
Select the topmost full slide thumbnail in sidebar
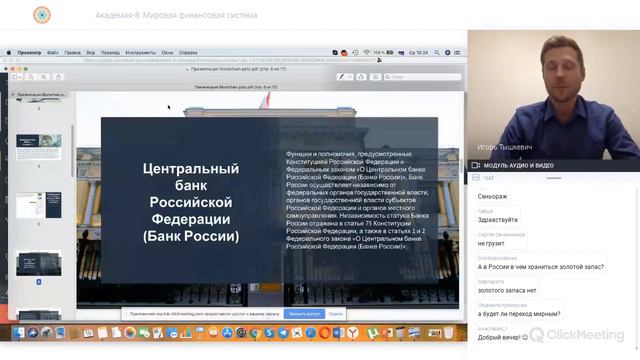[x=39, y=147]
